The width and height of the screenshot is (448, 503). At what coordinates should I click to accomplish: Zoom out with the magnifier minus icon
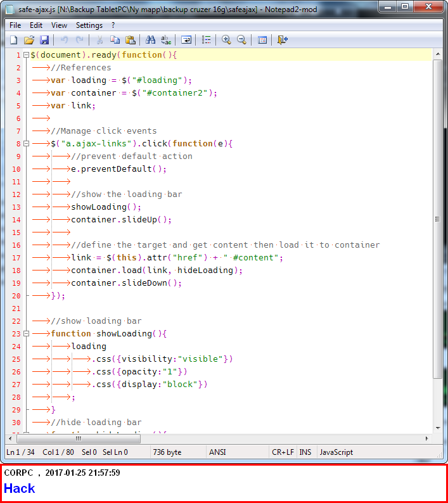(241, 40)
